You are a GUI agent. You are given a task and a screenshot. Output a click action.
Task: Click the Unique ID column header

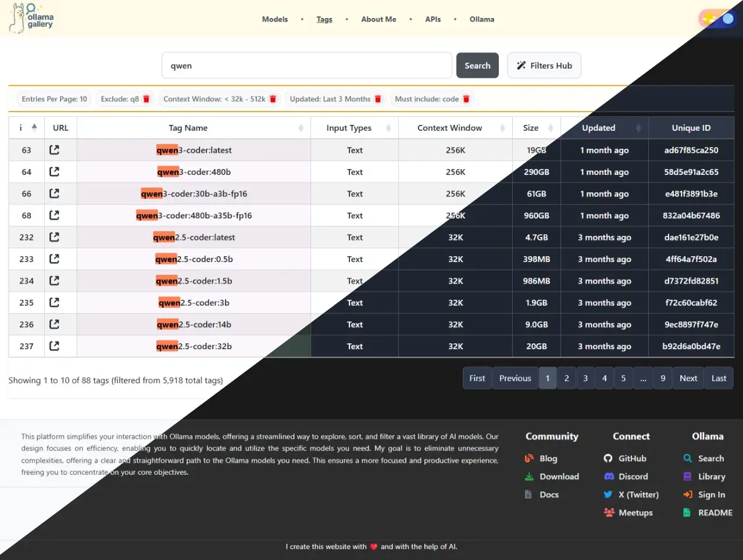pyautogui.click(x=691, y=128)
